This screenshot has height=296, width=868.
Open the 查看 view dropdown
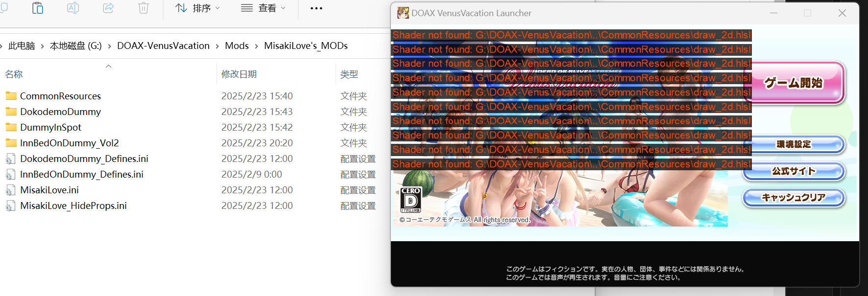pos(263,8)
